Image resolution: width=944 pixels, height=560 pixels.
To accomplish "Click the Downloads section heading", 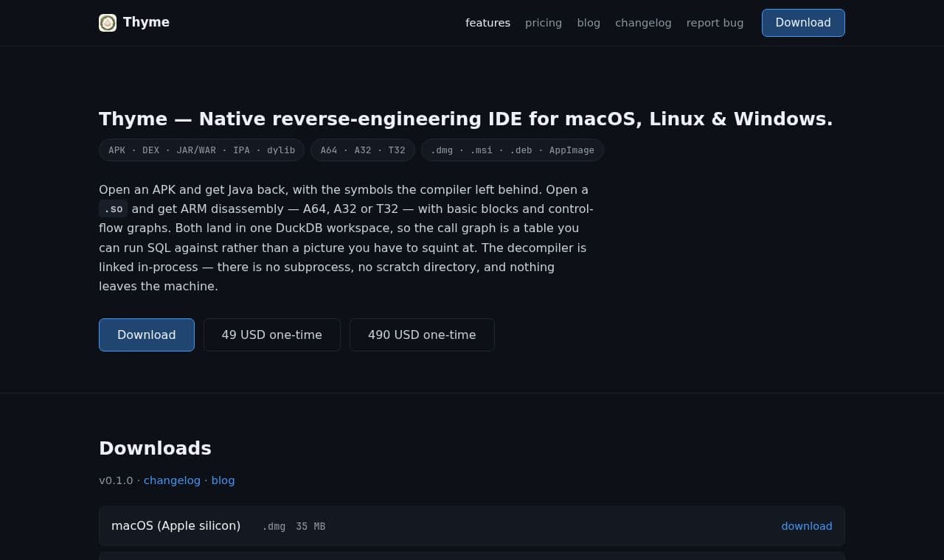I will pos(155,448).
